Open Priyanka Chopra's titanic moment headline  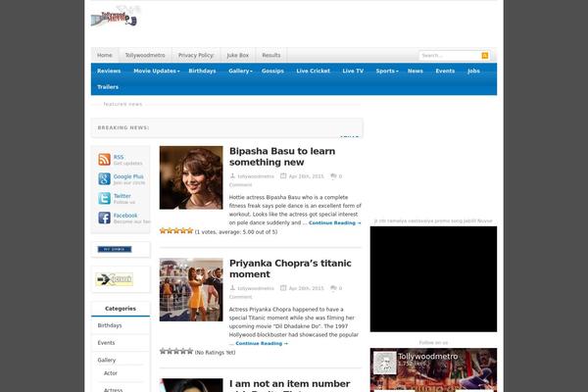[290, 269]
